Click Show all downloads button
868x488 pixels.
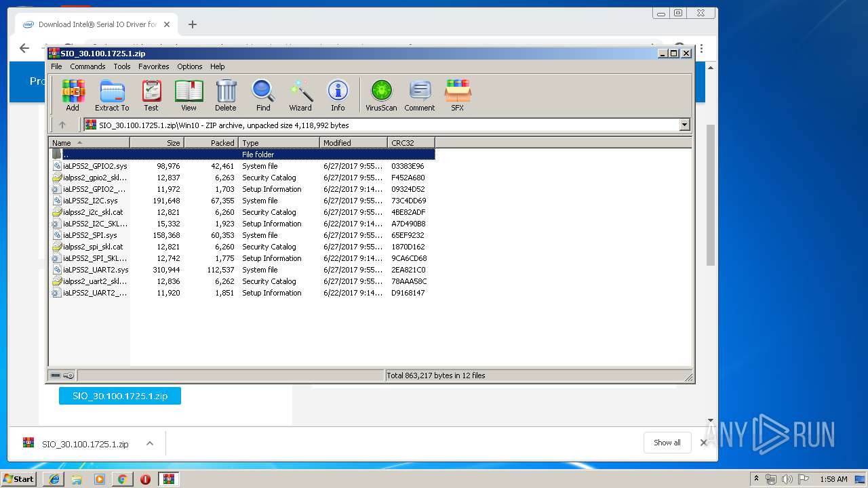(x=667, y=443)
